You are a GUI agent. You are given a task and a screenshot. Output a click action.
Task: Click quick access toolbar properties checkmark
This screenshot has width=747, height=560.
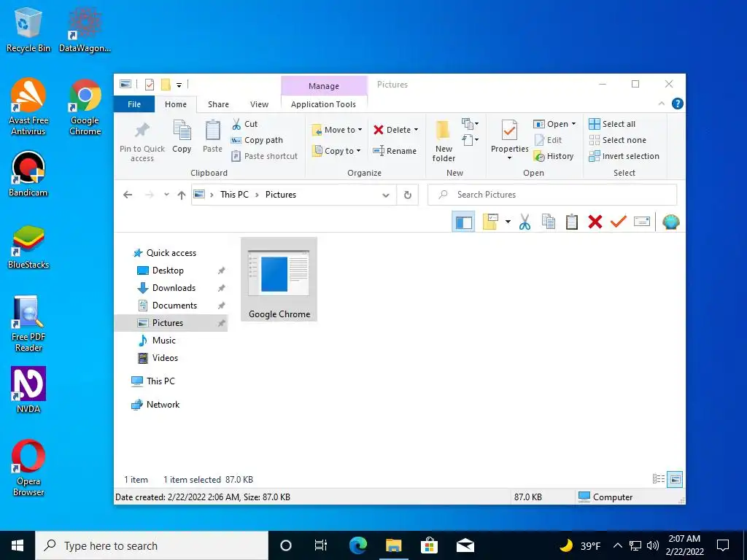(149, 85)
